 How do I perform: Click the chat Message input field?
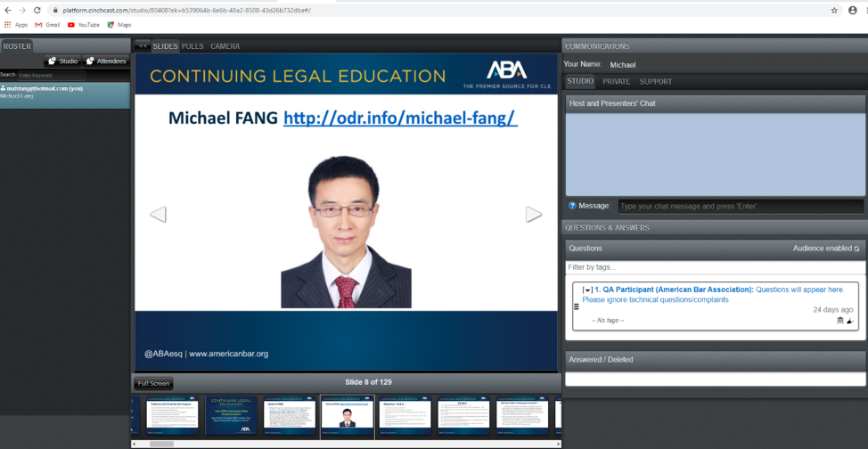tap(741, 207)
